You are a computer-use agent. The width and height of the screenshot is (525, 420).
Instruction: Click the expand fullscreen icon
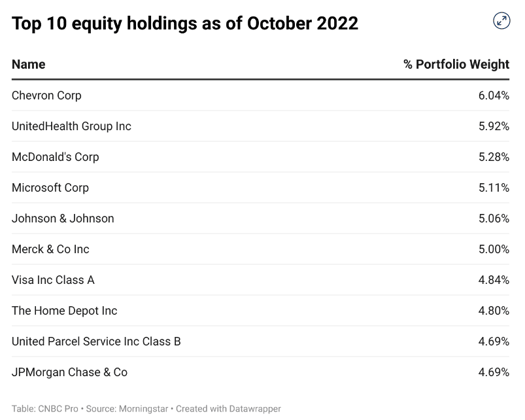click(x=501, y=21)
